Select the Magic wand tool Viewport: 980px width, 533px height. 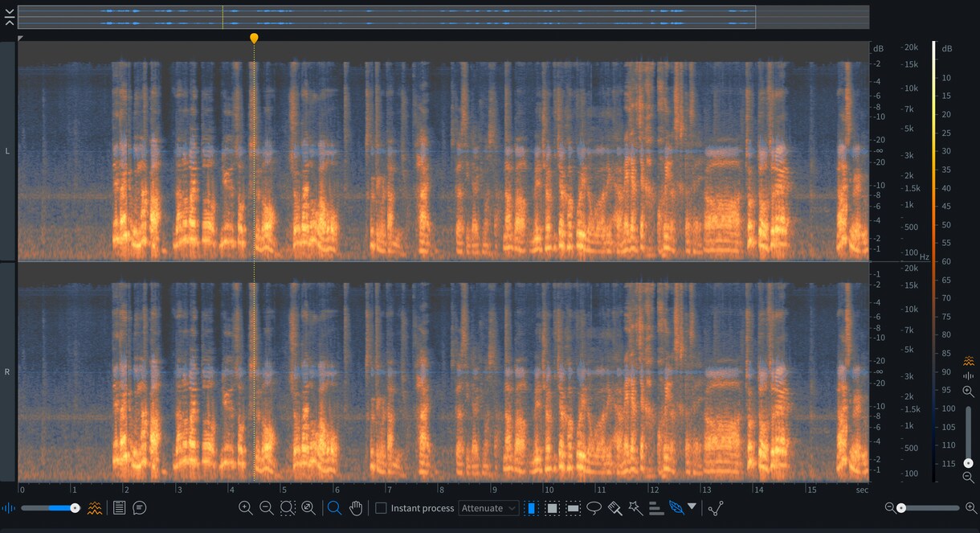pos(636,508)
